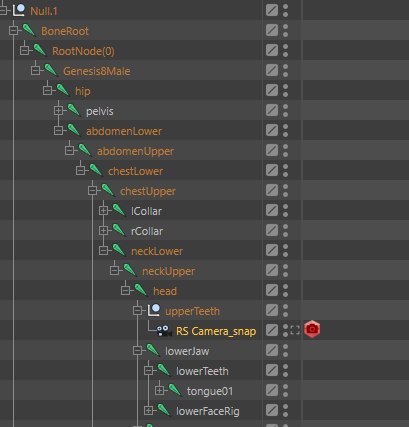Click the abdomenUpper joint icon
Screen dimensions: 409x427
[x=85, y=150]
